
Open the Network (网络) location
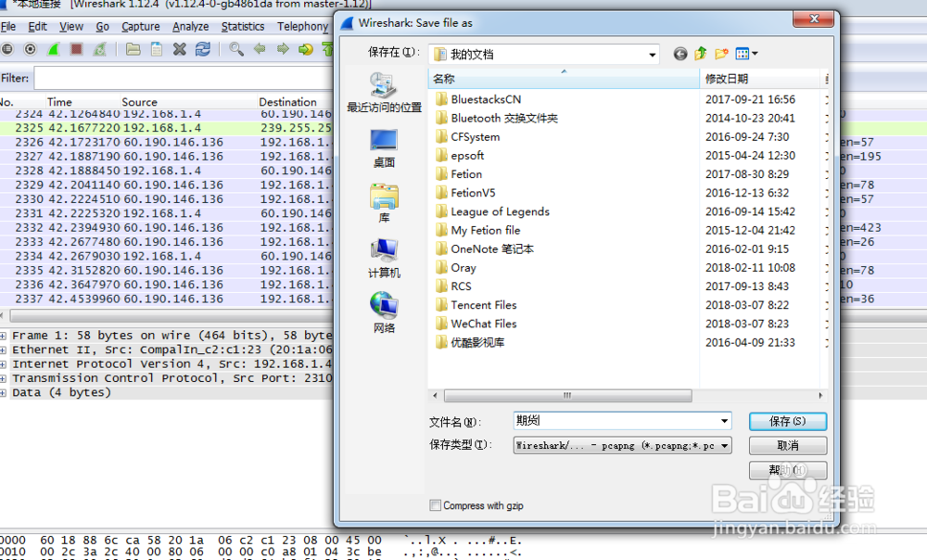tap(385, 312)
